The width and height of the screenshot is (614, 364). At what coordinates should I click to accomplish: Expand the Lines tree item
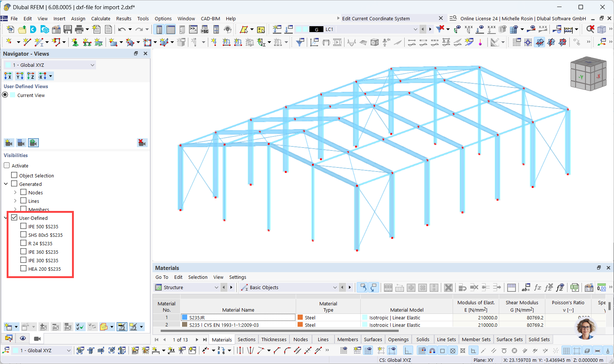click(15, 201)
